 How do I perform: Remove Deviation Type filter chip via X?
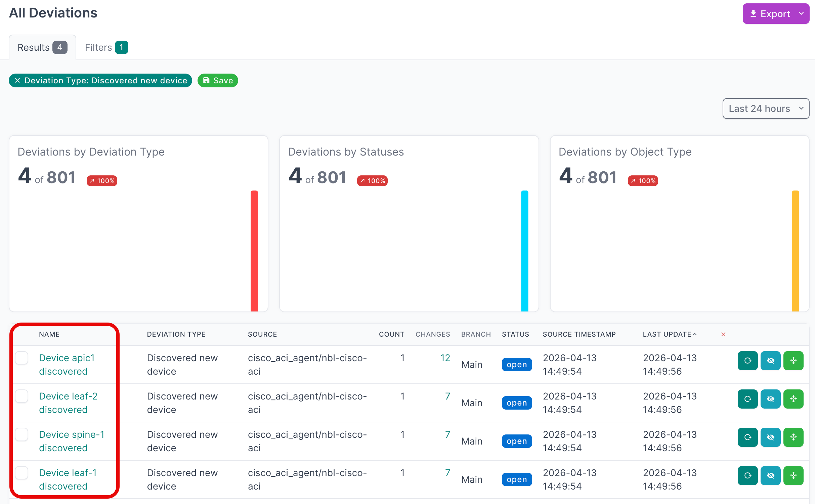(x=17, y=81)
